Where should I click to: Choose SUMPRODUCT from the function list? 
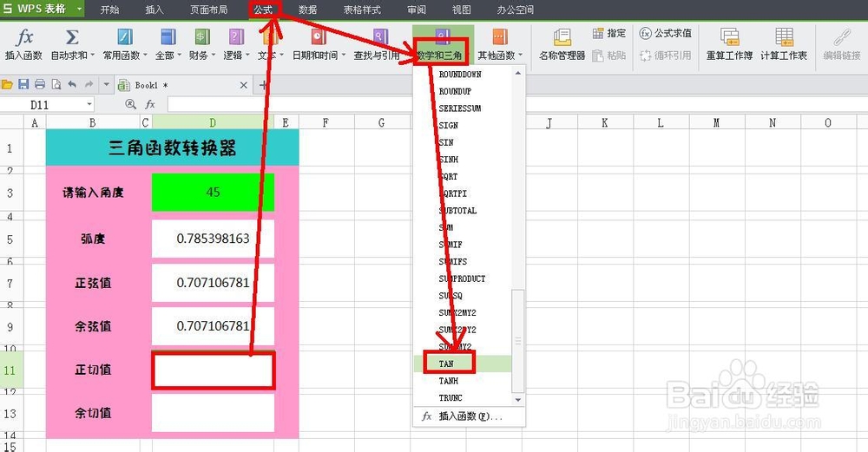click(463, 278)
